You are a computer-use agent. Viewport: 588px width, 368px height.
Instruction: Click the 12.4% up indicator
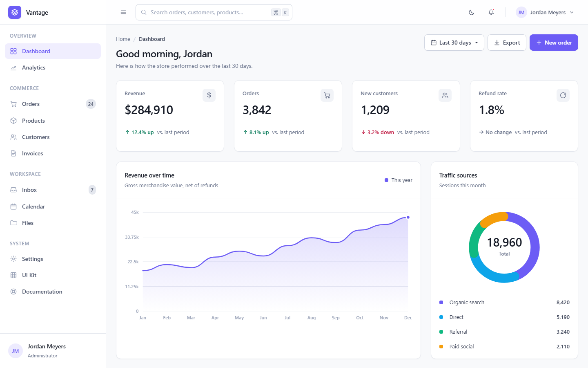click(x=139, y=132)
